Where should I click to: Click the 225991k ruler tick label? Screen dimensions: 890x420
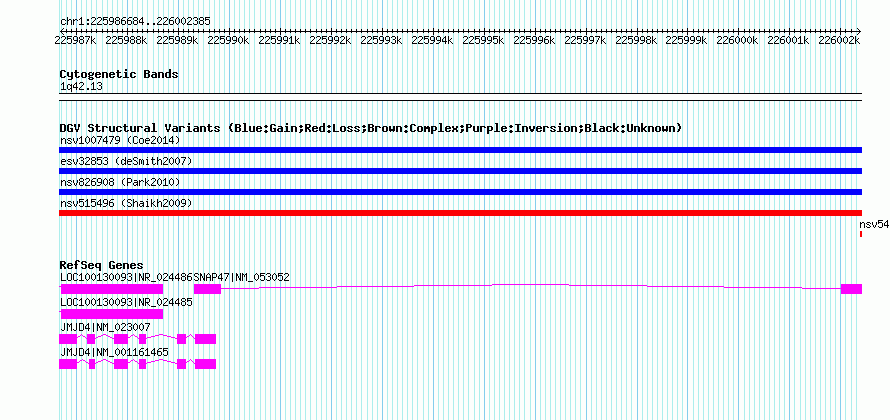point(279,40)
